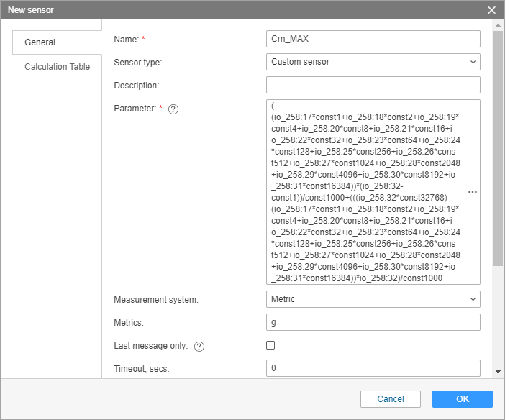This screenshot has height=420, width=505.
Task: Click the Name field containing Crn_MAX
Action: pos(373,39)
